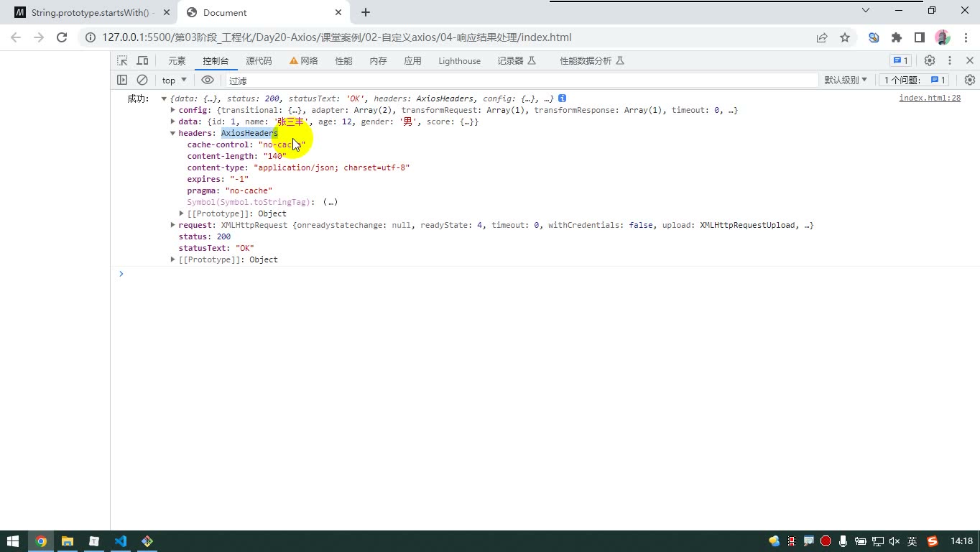Screen dimensions: 980x552
Task: Switch to the Lighthouse tab
Action: pyautogui.click(x=459, y=60)
